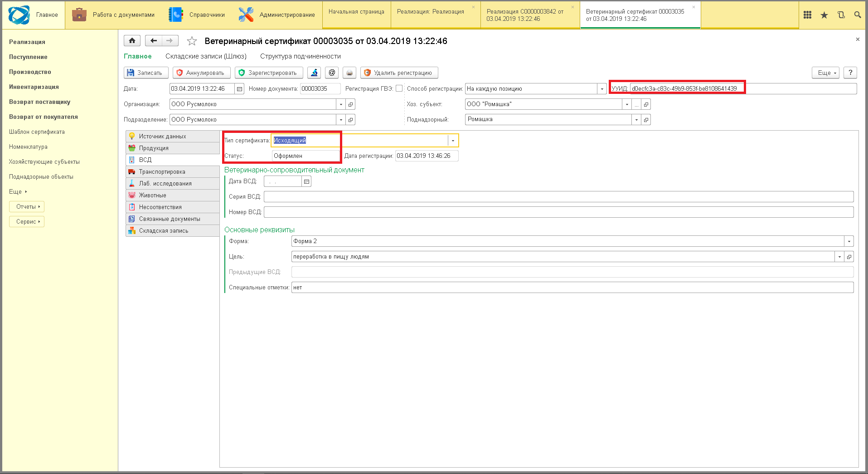Open Источник данных section
This screenshot has height=474, width=868.
(173, 137)
